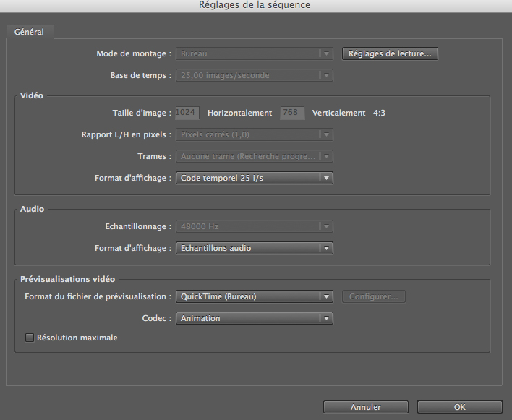Open the Base de temps dropdown
Screen dimensions: 512x420
255,75
